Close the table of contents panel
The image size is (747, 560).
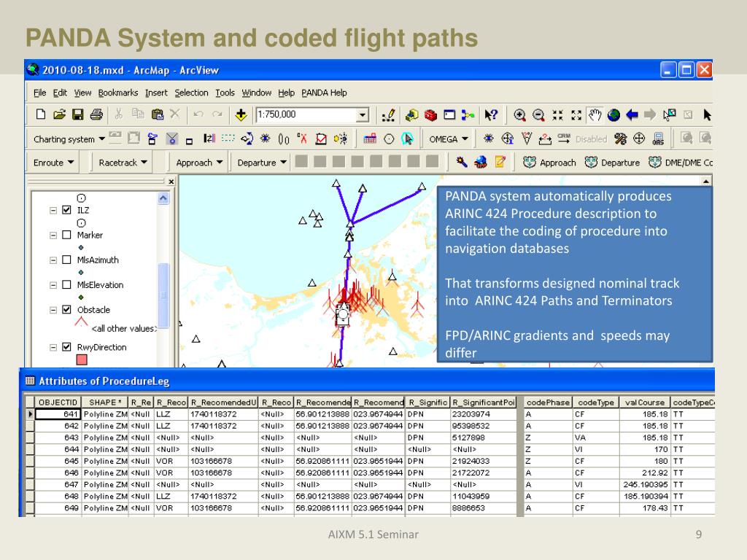click(x=171, y=182)
